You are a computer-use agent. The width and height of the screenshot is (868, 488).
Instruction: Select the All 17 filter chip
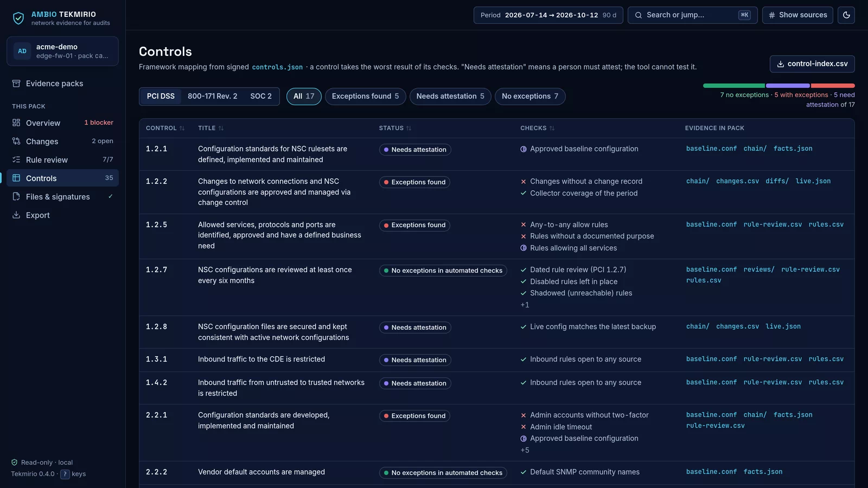click(304, 97)
